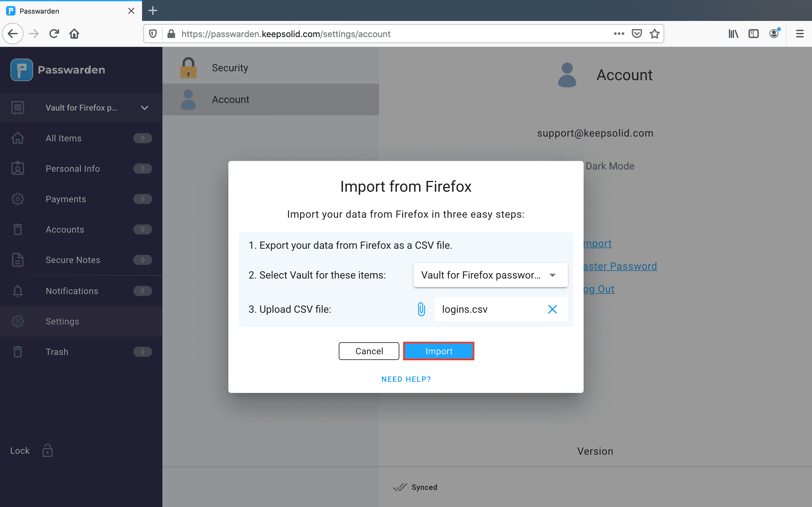Click the Lock vault padlock icon
The height and width of the screenshot is (507, 812).
coord(47,451)
